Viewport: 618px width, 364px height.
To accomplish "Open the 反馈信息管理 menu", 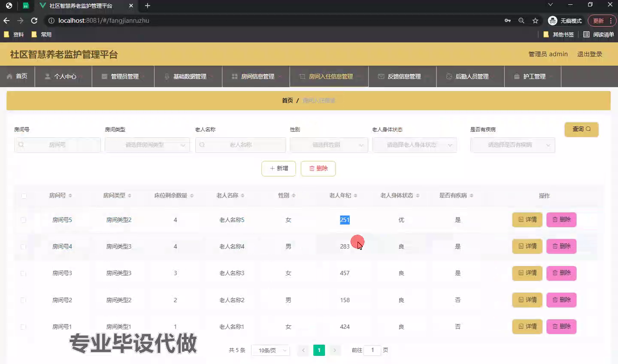I will (x=402, y=76).
